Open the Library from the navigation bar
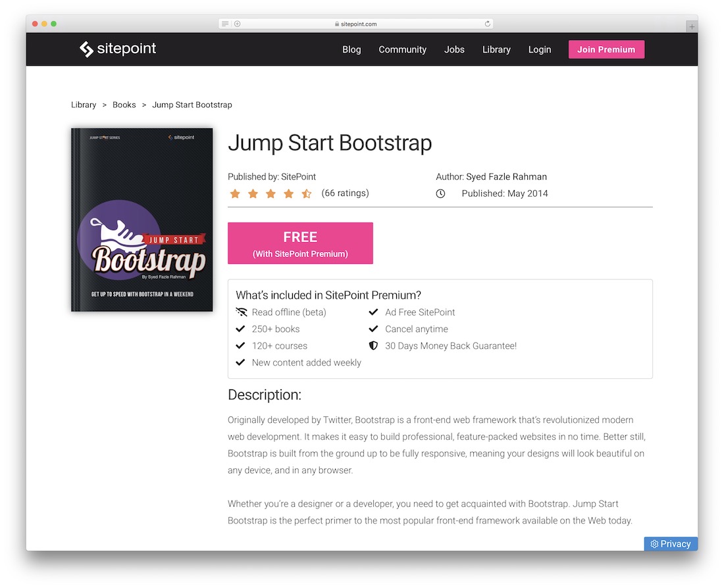 (496, 49)
